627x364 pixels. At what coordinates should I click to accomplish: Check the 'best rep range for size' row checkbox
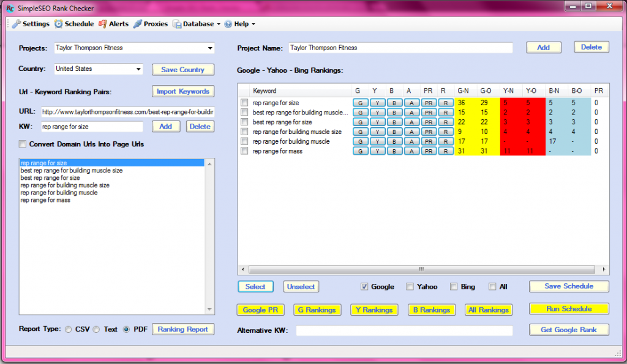click(244, 122)
